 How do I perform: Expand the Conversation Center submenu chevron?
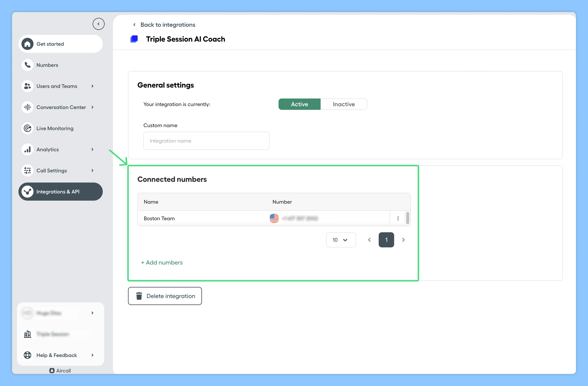[92, 107]
